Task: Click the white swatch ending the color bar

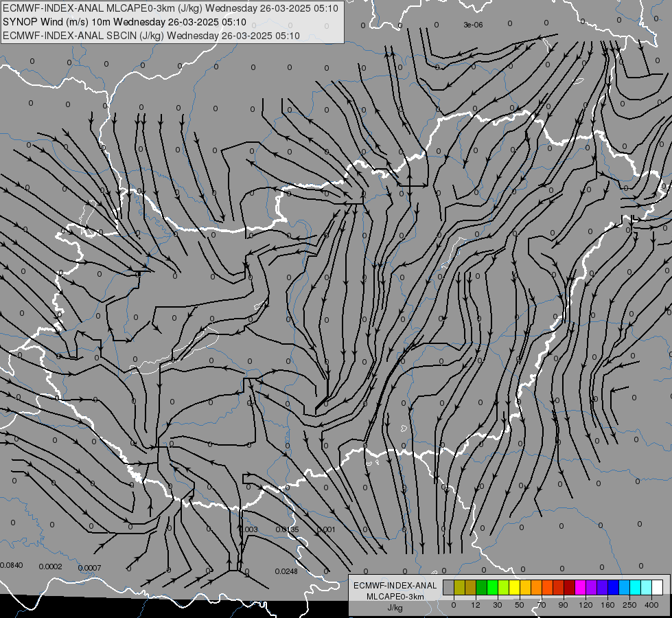Action: [658, 587]
